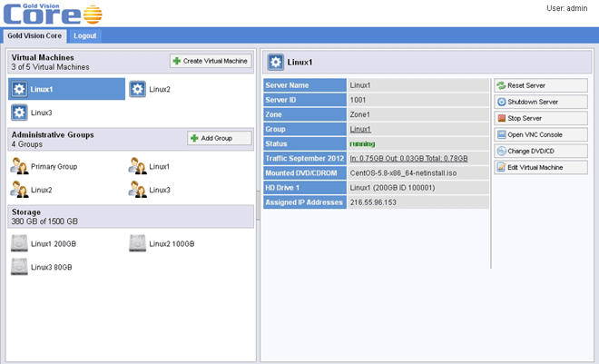
Task: Reset the Linux1 server
Action: (x=541, y=84)
